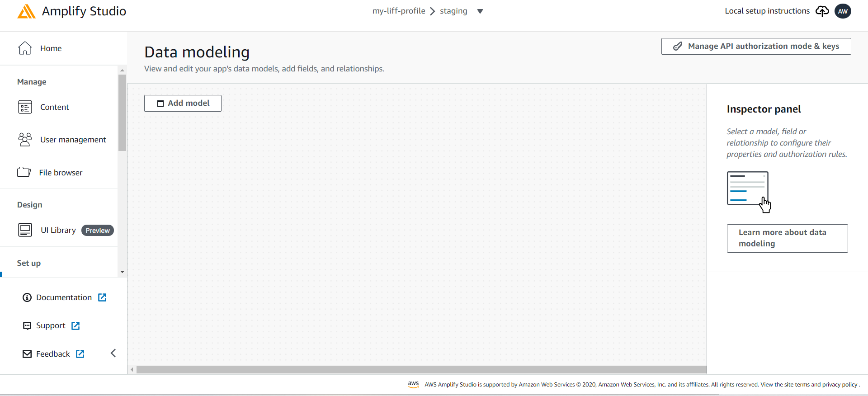Image resolution: width=868 pixels, height=396 pixels.
Task: Click the scroll down arrow in sidebar
Action: (122, 272)
